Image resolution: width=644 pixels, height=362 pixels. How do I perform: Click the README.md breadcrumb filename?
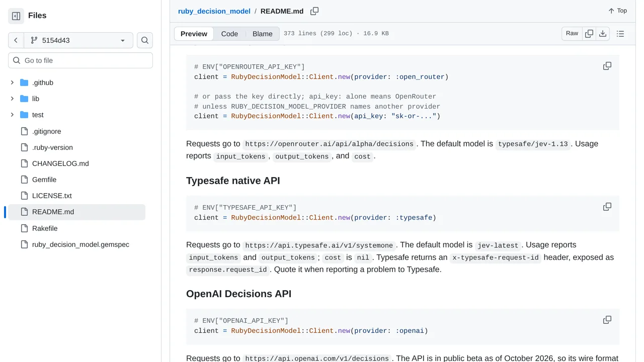(x=282, y=11)
